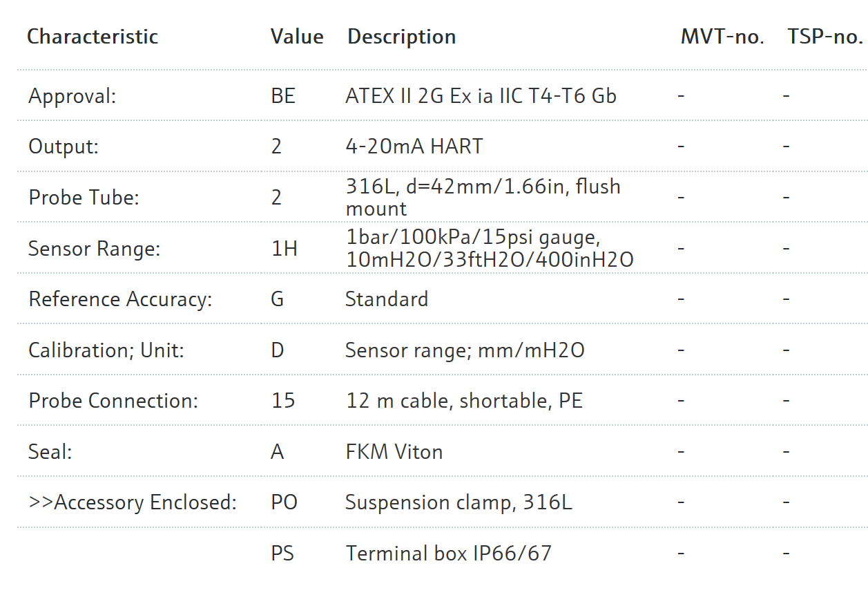Click the >>Accessory Enclosed: label
The image size is (868, 595).
coord(133,502)
